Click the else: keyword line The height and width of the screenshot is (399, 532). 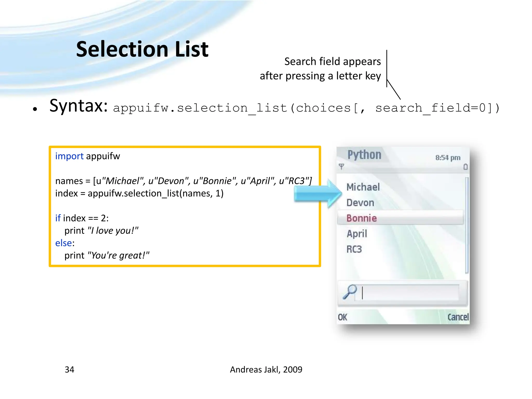click(65, 243)
